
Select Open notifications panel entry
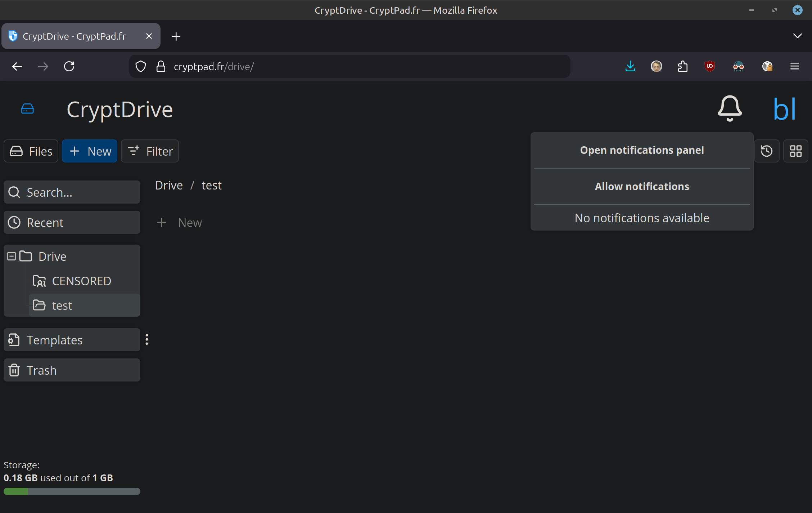click(x=642, y=150)
